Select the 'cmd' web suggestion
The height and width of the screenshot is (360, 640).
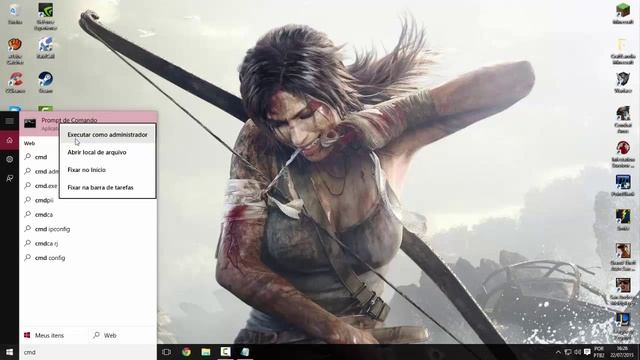(x=41, y=157)
